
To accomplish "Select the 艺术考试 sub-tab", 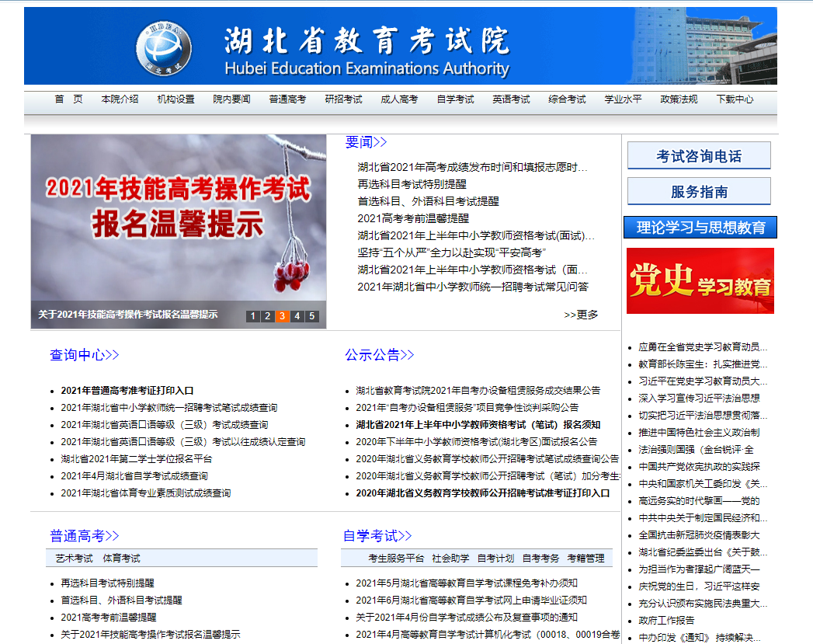I will point(74,559).
